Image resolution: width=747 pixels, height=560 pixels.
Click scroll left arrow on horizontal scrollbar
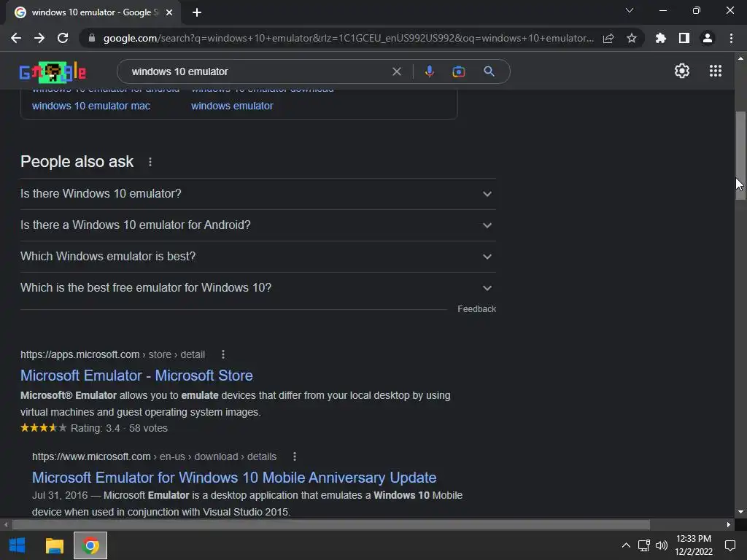pyautogui.click(x=6, y=525)
